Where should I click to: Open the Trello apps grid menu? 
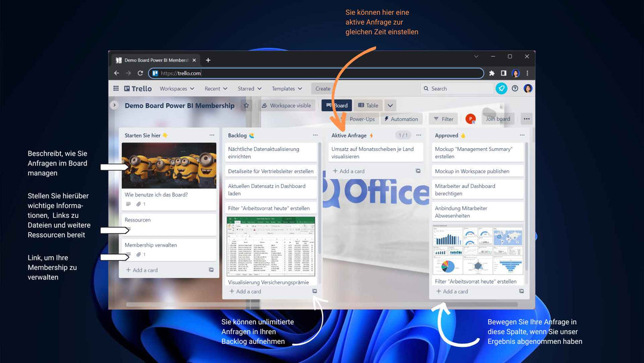[116, 88]
